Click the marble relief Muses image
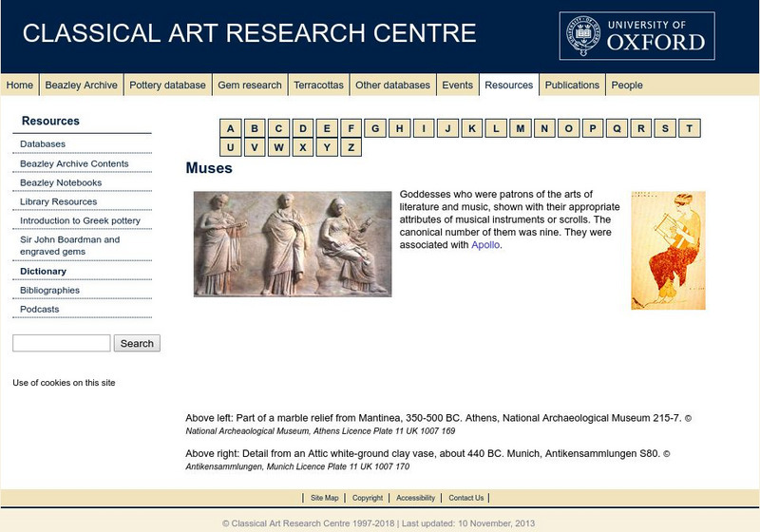760x532 pixels. 293,244
